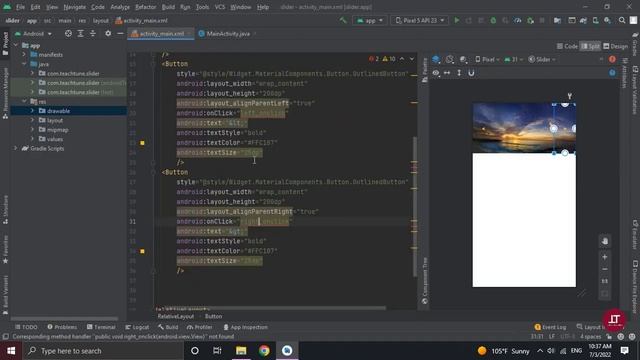640x360 pixels.
Task: Click yellow color gutter icon for first textColor
Action: tap(142, 143)
